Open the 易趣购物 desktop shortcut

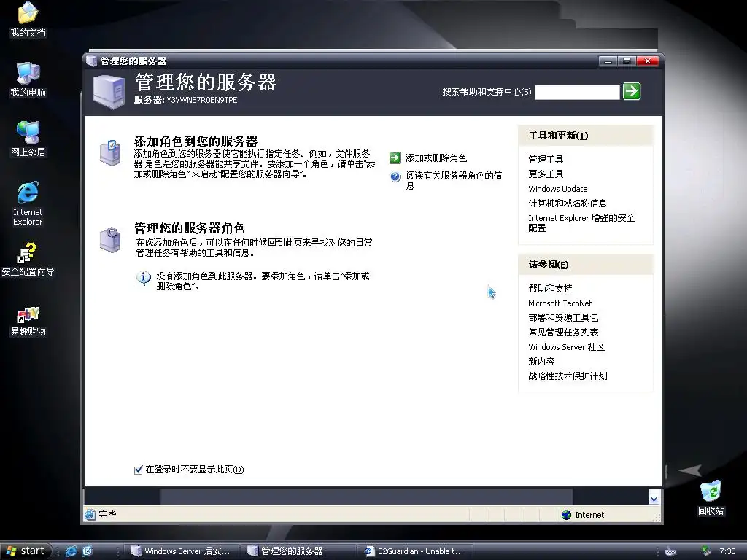coord(28,321)
